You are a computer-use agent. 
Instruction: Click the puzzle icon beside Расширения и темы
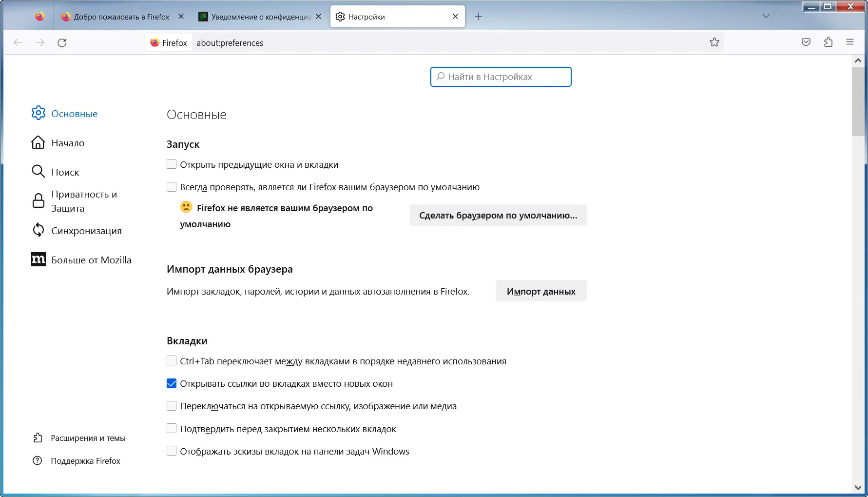click(38, 438)
